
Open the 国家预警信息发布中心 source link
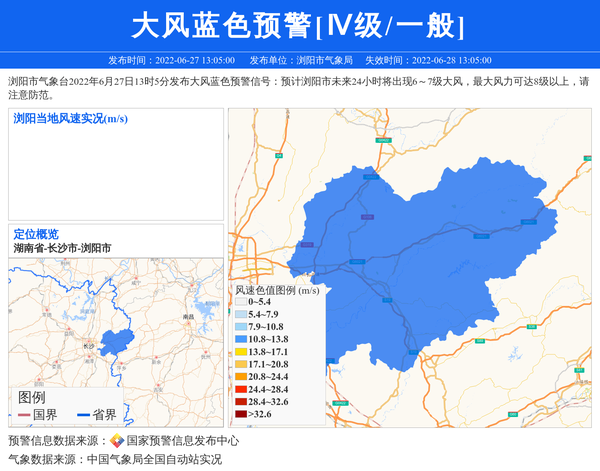(x=182, y=441)
